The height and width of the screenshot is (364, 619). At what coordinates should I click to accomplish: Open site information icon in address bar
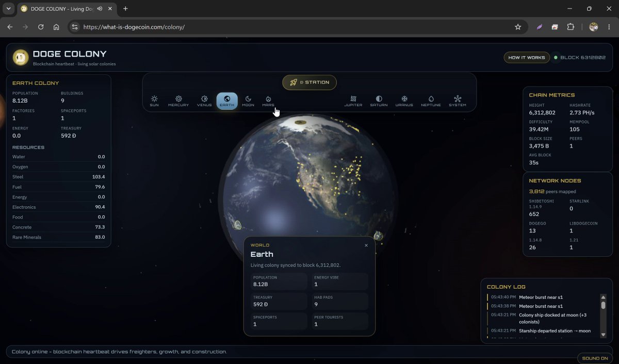pos(75,27)
